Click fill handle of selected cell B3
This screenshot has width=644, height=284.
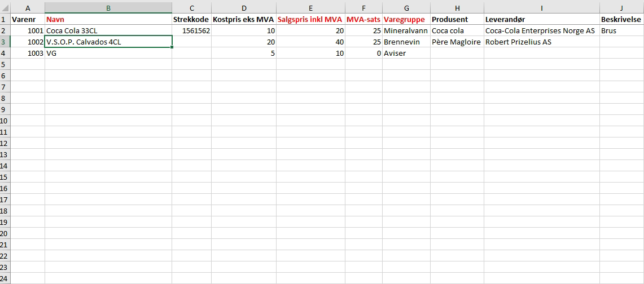click(x=172, y=47)
